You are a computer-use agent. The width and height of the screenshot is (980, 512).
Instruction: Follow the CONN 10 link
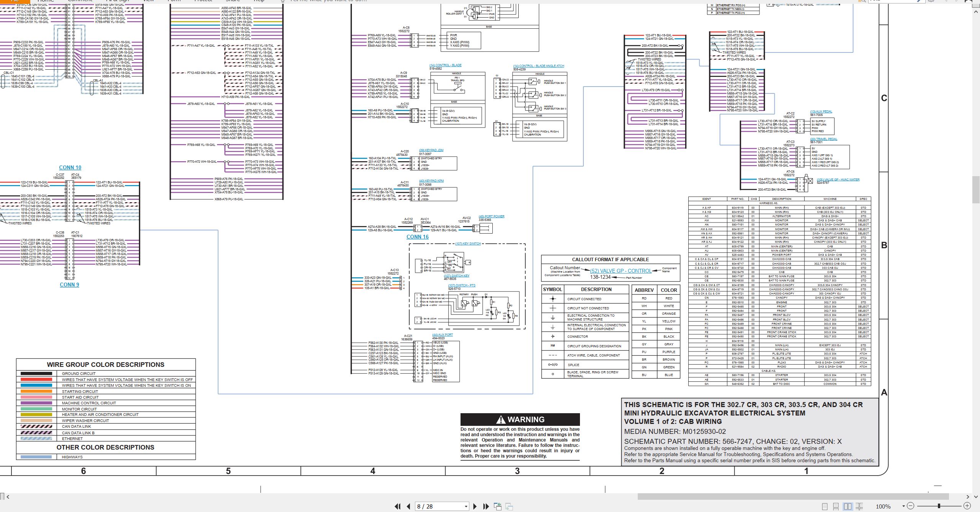pyautogui.click(x=70, y=167)
